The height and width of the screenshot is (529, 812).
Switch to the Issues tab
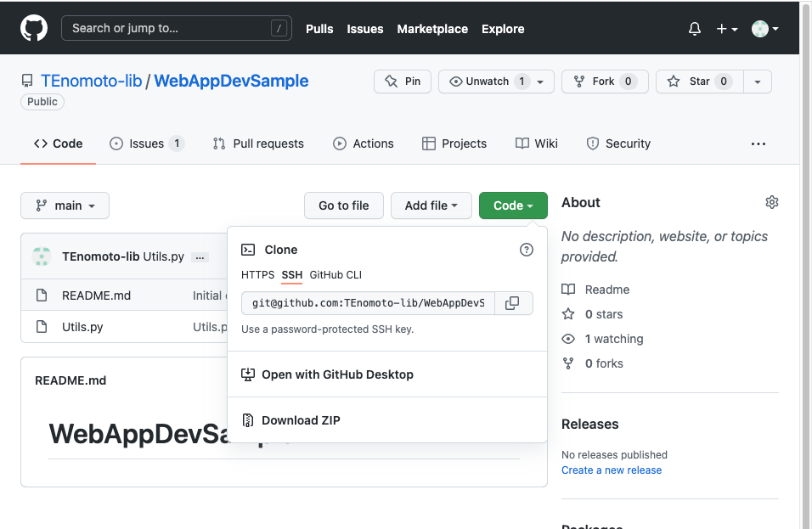(x=147, y=144)
